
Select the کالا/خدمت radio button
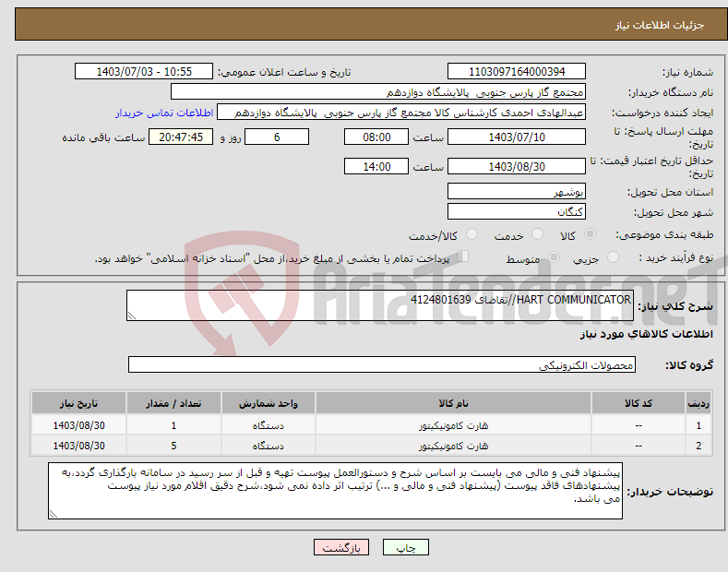pos(471,234)
